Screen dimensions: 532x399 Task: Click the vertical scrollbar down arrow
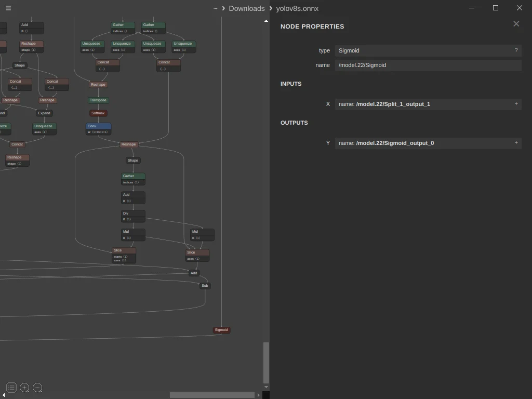click(267, 387)
